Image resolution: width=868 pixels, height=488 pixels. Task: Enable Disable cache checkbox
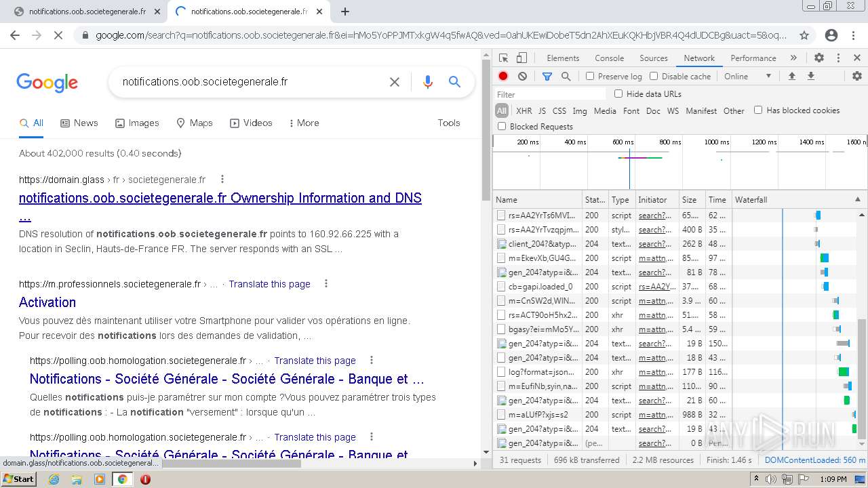point(654,77)
